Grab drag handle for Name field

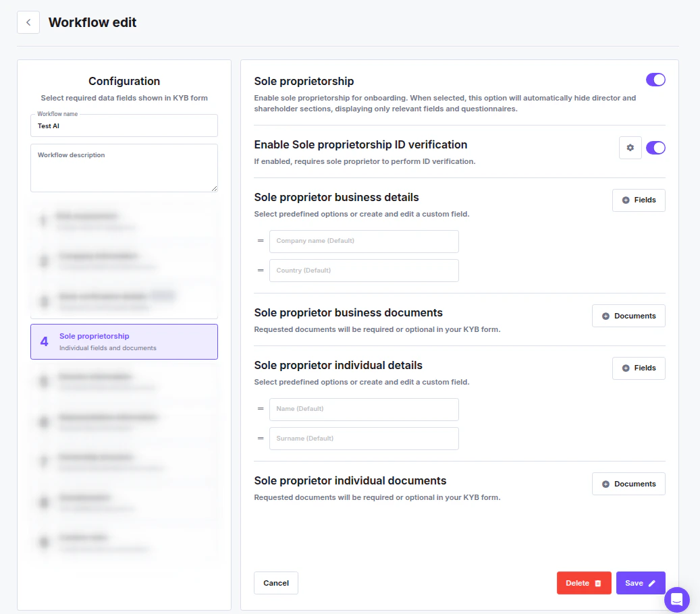(x=261, y=409)
